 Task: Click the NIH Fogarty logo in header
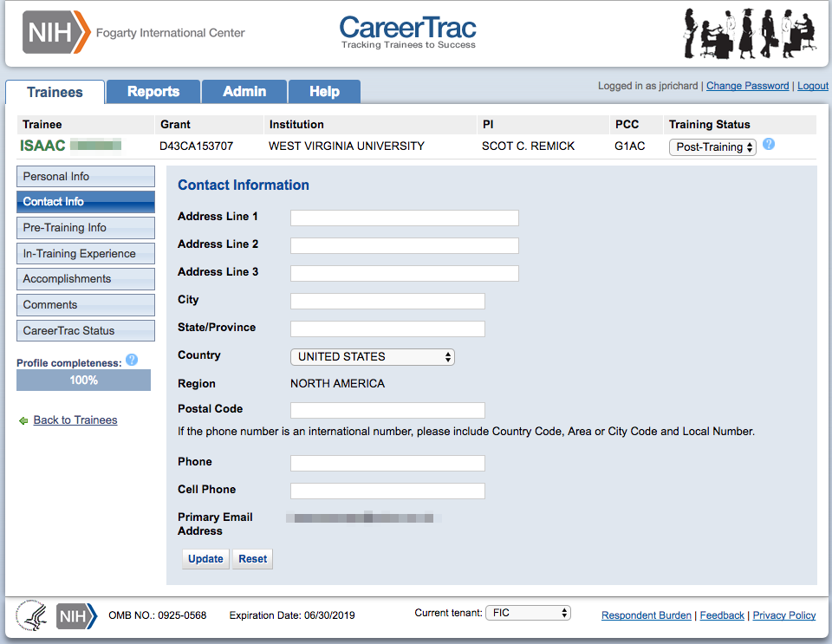(x=133, y=32)
